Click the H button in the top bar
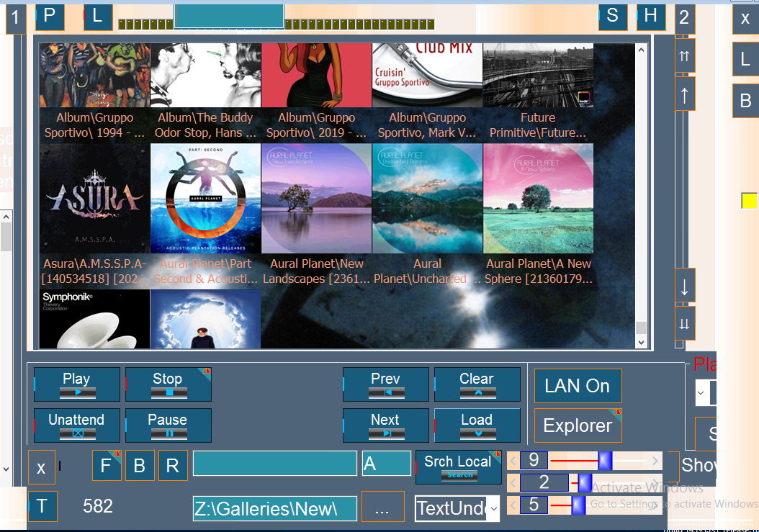Viewport: 759px width, 532px height. coord(651,16)
